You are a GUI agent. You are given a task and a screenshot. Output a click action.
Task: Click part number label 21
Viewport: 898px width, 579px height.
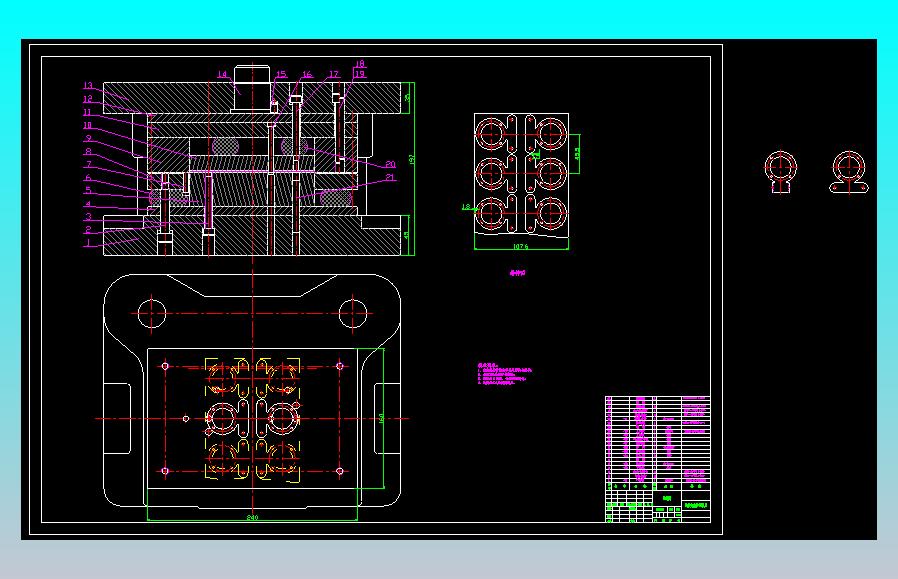pyautogui.click(x=390, y=178)
